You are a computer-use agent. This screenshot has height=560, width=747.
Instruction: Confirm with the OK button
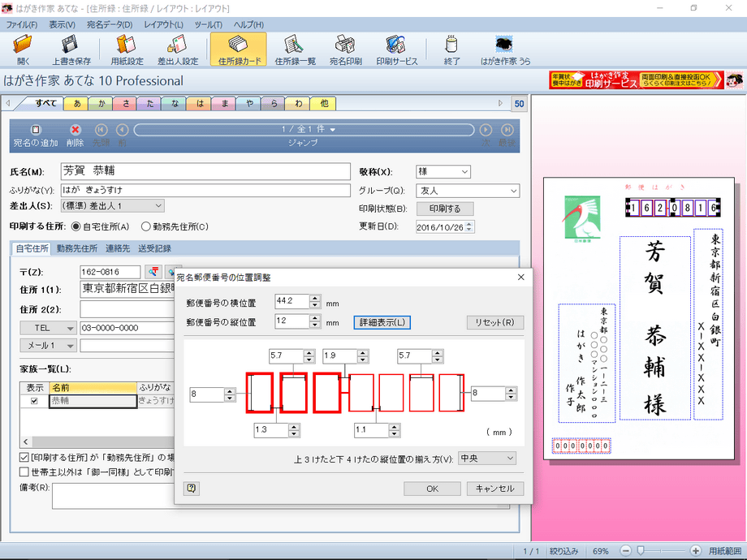pos(432,489)
